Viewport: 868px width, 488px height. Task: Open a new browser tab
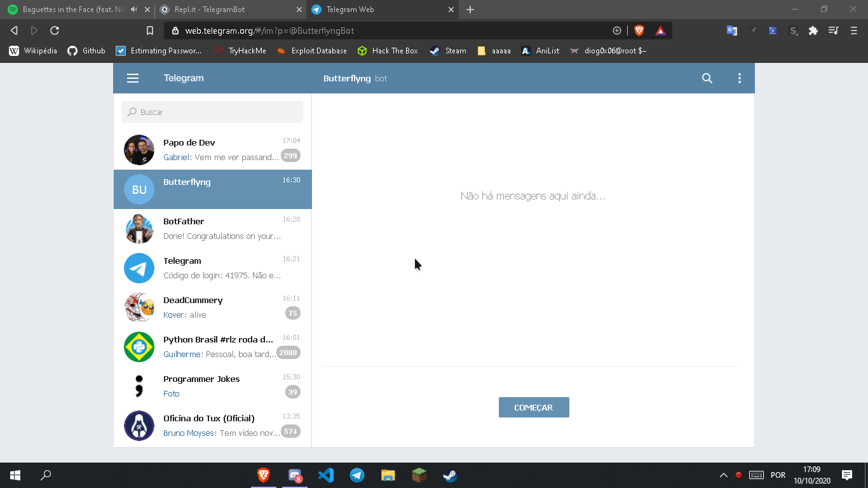coord(470,10)
